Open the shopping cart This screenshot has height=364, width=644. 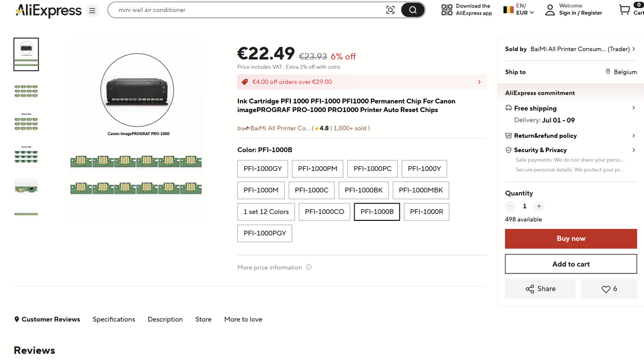(625, 10)
